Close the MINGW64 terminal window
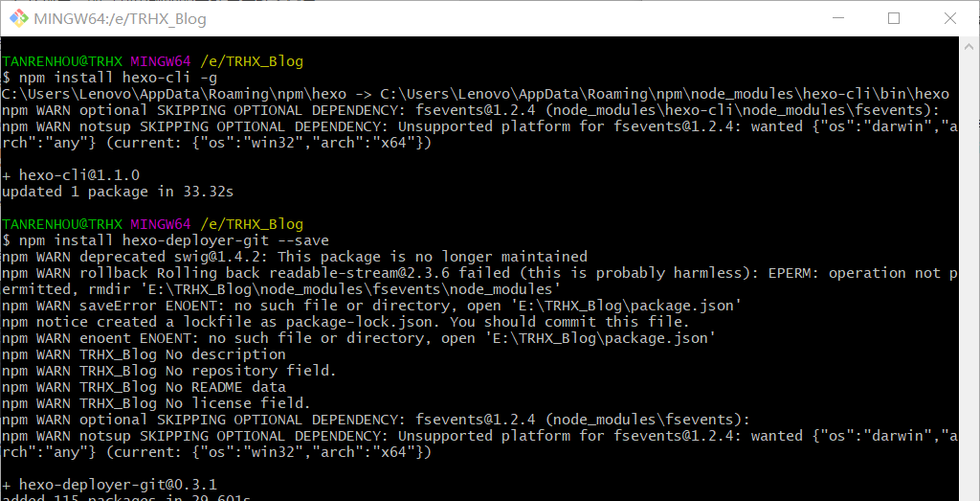The height and width of the screenshot is (501, 980). pos(950,19)
